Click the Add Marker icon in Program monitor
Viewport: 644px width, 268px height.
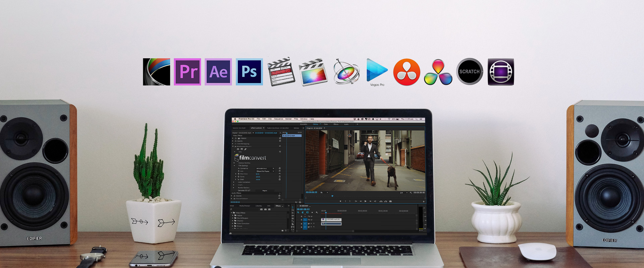point(340,201)
